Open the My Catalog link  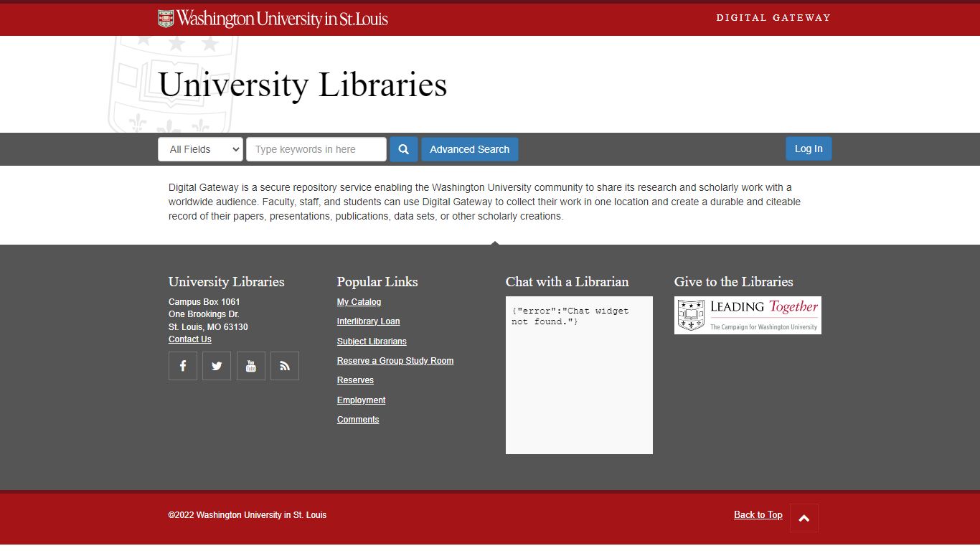(359, 302)
